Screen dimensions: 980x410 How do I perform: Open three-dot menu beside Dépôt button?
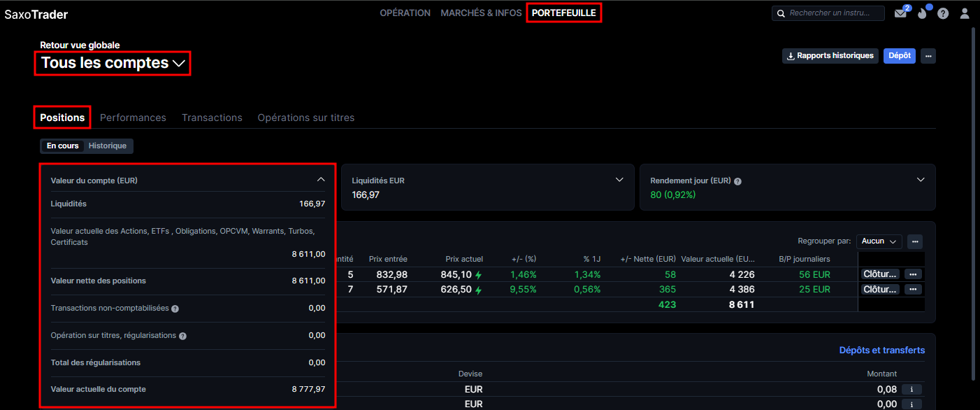pos(928,56)
